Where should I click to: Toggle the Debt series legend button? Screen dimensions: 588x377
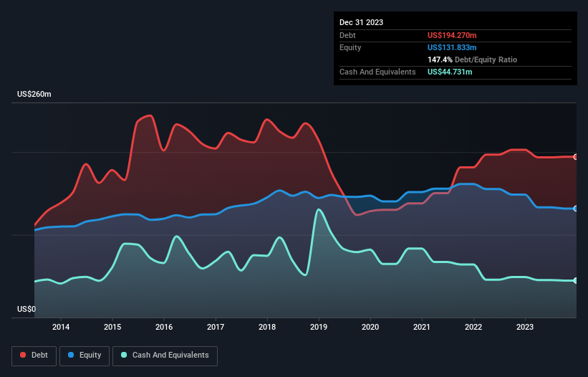point(34,355)
